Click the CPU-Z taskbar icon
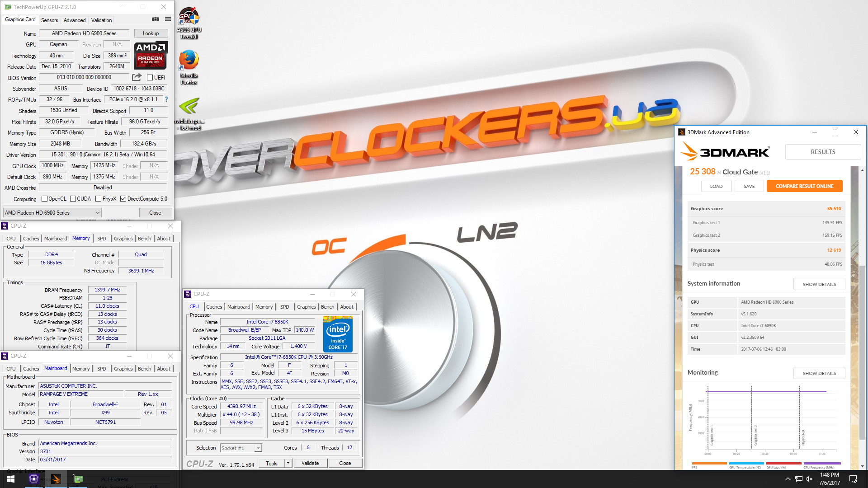The width and height of the screenshot is (868, 488). (34, 479)
